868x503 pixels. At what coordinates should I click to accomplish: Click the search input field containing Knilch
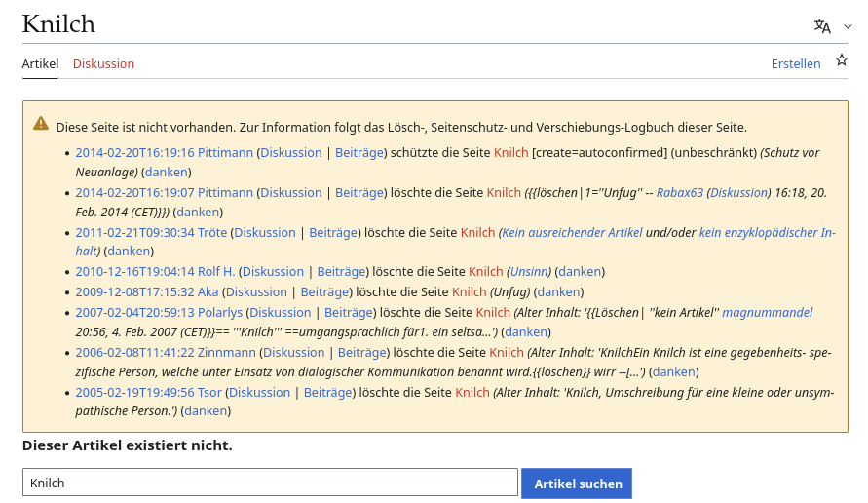[270, 483]
